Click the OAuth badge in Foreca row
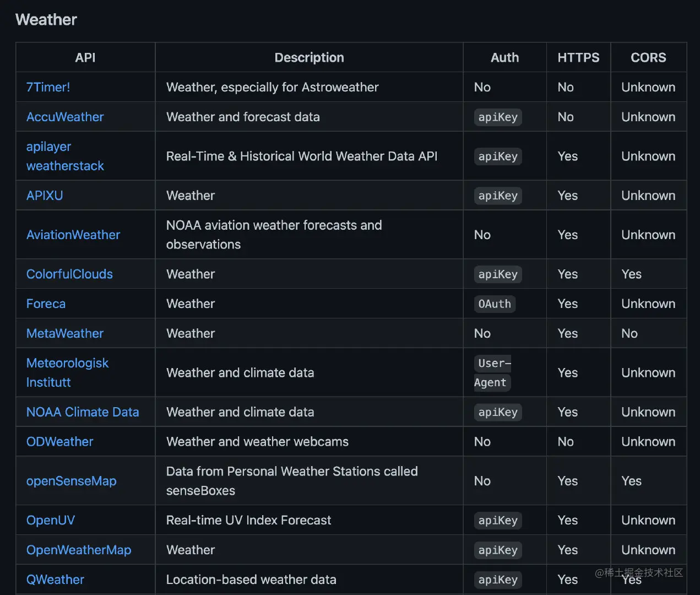Viewport: 700px width, 595px height. (x=495, y=304)
